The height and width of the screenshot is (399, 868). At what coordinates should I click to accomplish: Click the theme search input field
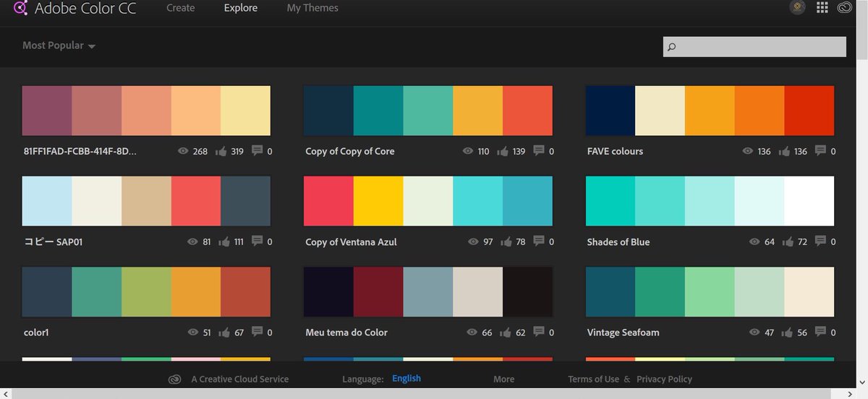pyautogui.click(x=754, y=47)
